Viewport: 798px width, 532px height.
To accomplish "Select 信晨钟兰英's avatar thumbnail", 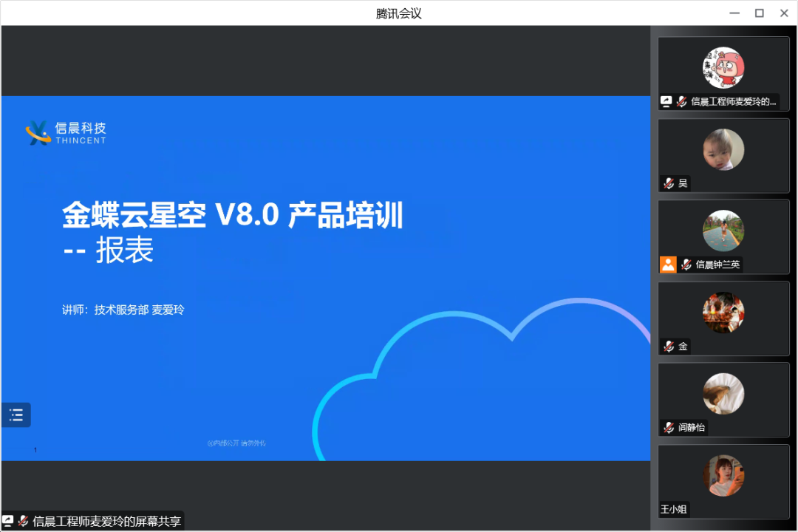I will coord(723,231).
